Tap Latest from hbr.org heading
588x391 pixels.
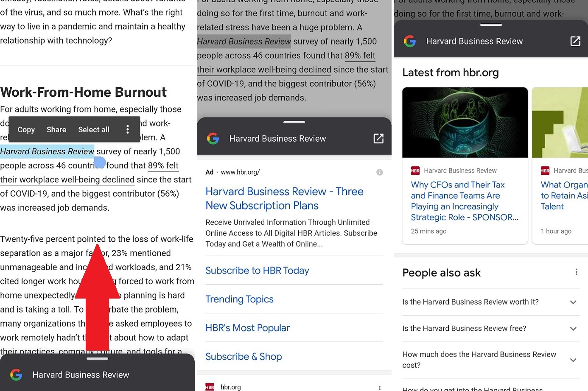(450, 73)
